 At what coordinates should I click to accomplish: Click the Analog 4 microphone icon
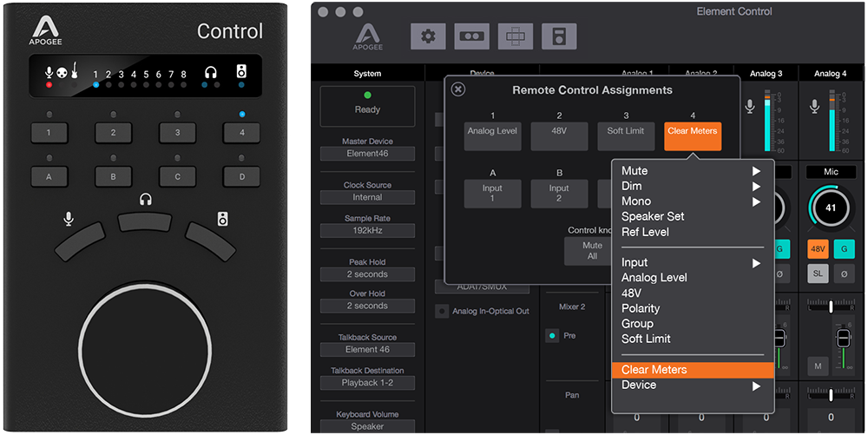816,106
